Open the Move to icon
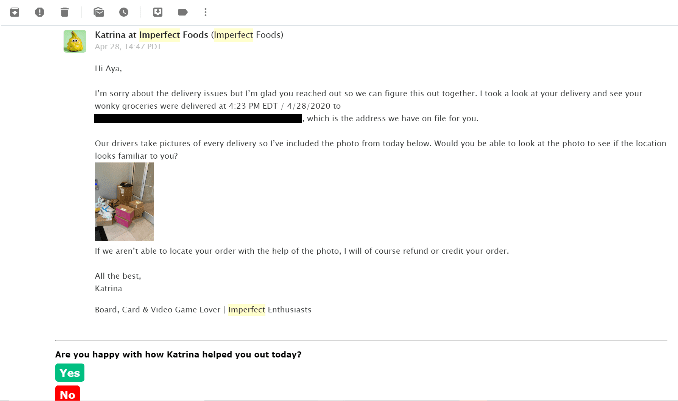Screen dimensions: 678x401 click(157, 12)
